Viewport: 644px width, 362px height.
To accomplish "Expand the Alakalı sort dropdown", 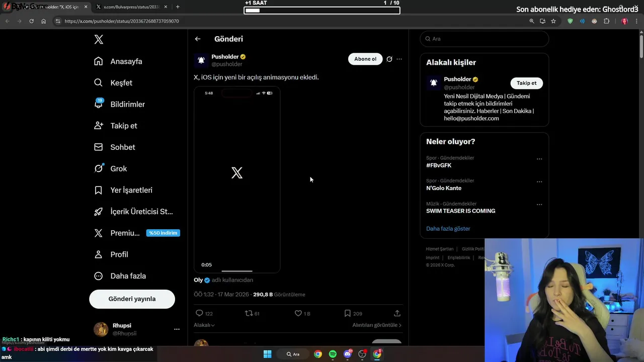I will pos(204,325).
